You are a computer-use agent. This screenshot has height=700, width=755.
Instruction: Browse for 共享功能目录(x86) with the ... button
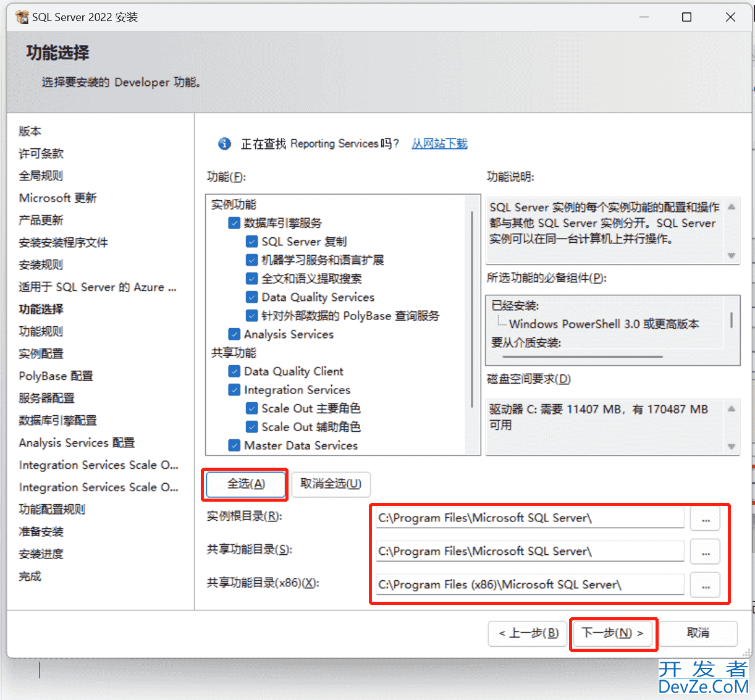coord(706,584)
